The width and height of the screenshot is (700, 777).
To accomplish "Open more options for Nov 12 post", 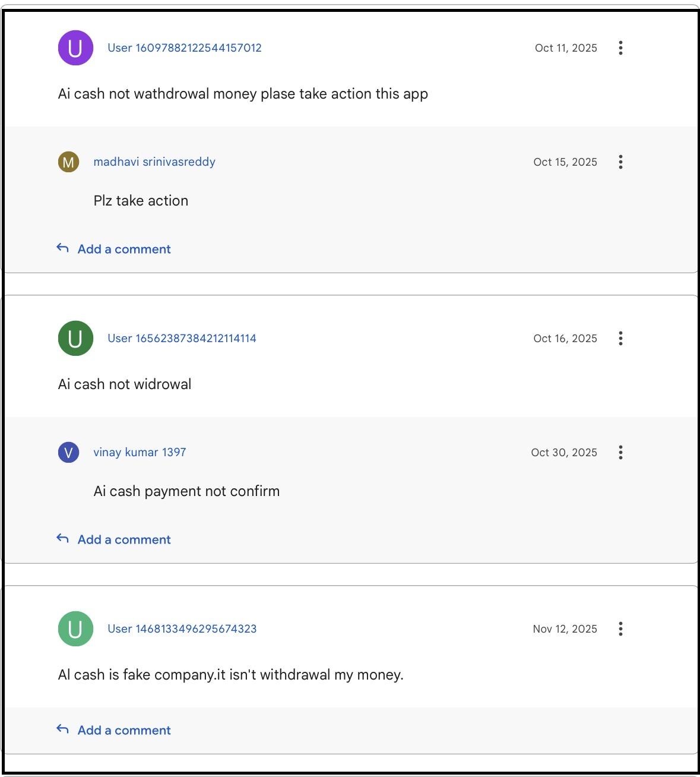I will tap(620, 629).
